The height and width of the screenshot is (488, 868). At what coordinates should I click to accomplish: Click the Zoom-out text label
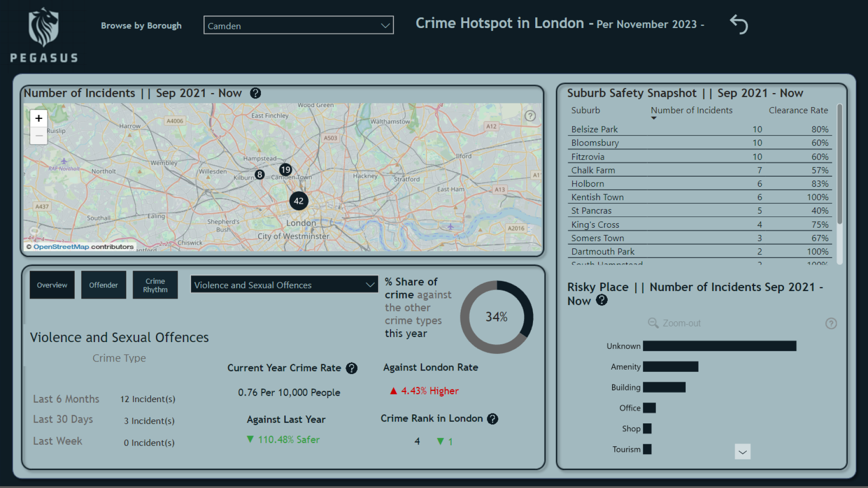682,324
